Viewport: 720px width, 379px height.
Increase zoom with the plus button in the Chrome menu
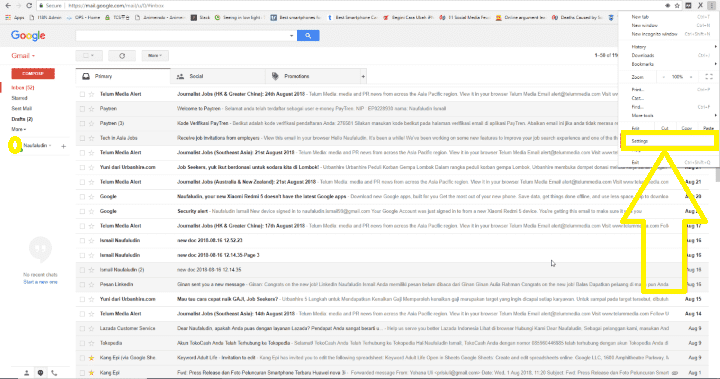coord(691,77)
